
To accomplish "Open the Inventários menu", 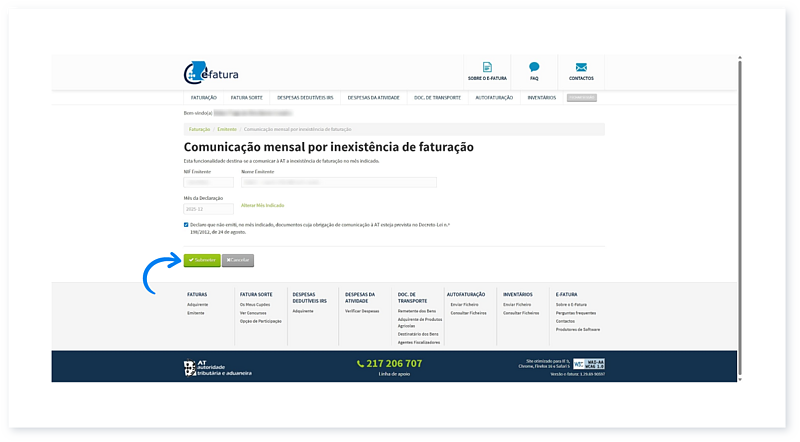I will [x=541, y=97].
